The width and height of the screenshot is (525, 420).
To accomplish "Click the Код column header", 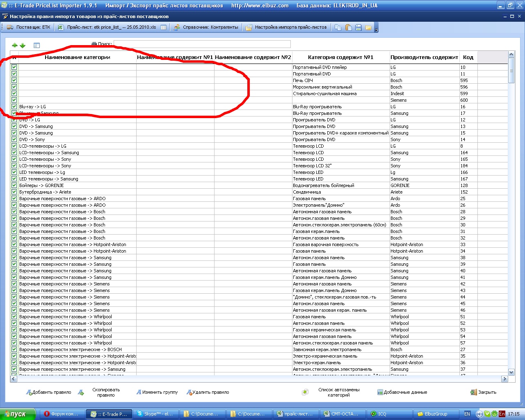I will 468,57.
